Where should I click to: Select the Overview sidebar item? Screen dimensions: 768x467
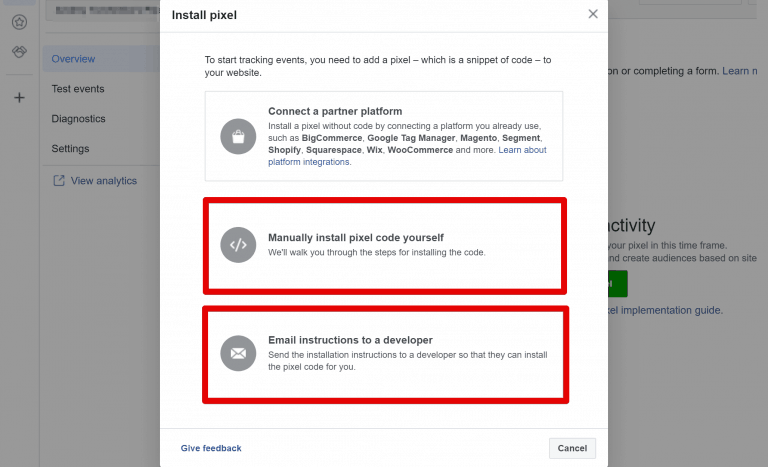tap(73, 59)
